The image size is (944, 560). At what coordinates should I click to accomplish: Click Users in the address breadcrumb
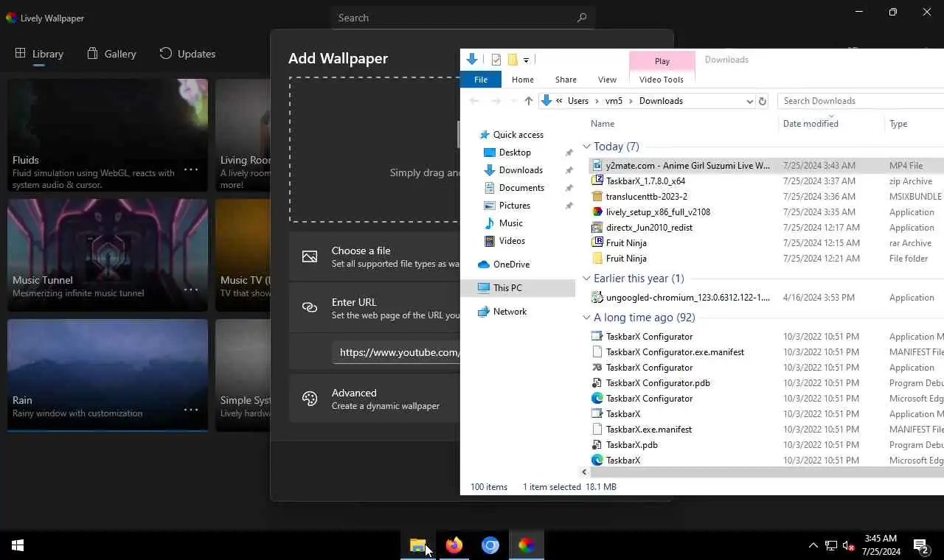tap(578, 101)
